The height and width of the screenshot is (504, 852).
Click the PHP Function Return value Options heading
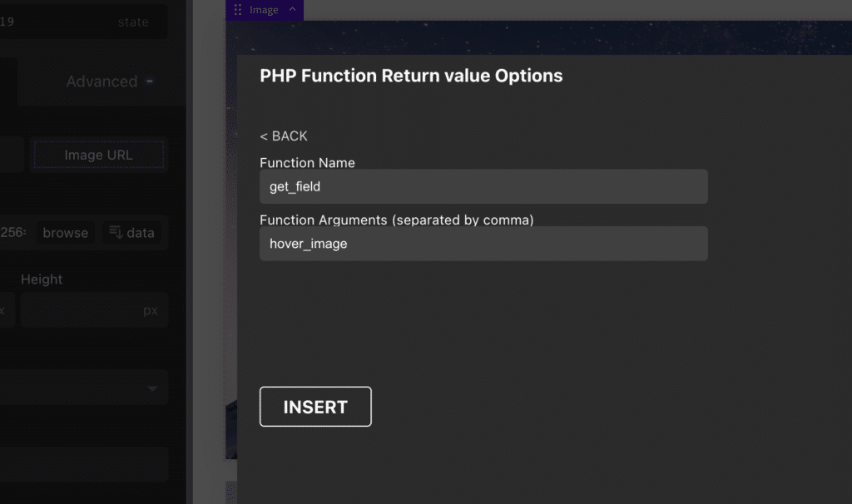411,76
